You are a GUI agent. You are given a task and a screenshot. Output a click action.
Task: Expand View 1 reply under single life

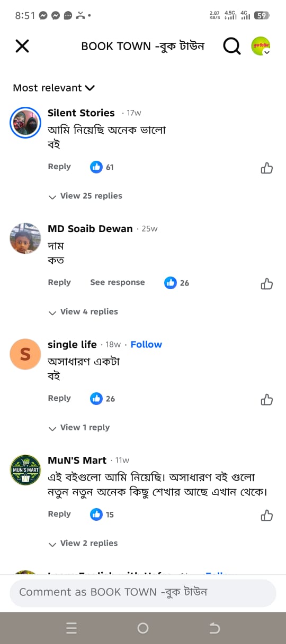79,428
